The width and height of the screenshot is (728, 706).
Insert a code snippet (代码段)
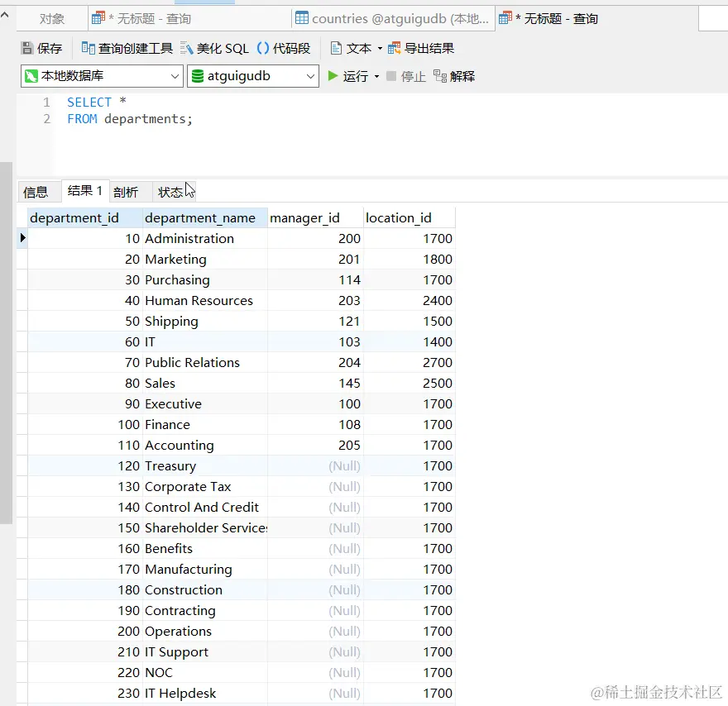click(283, 48)
